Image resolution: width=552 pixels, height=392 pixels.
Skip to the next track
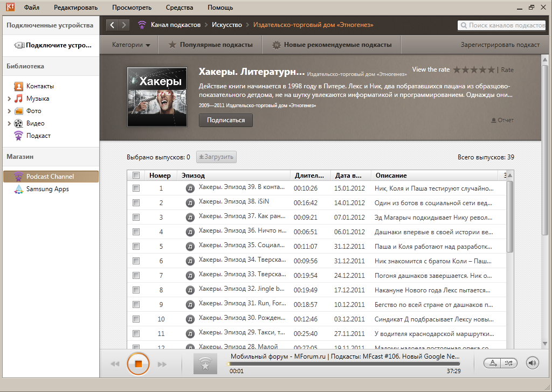(162, 364)
